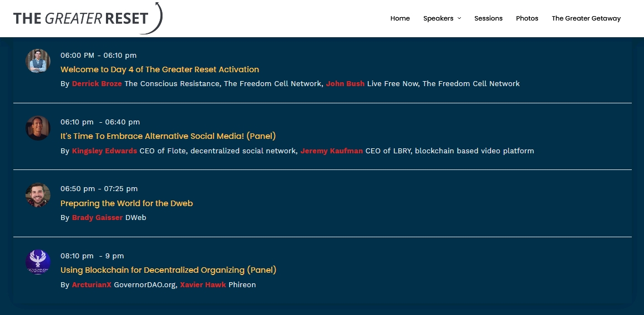View speaker ArcturianX
Screen dimensions: 644x315
point(92,284)
